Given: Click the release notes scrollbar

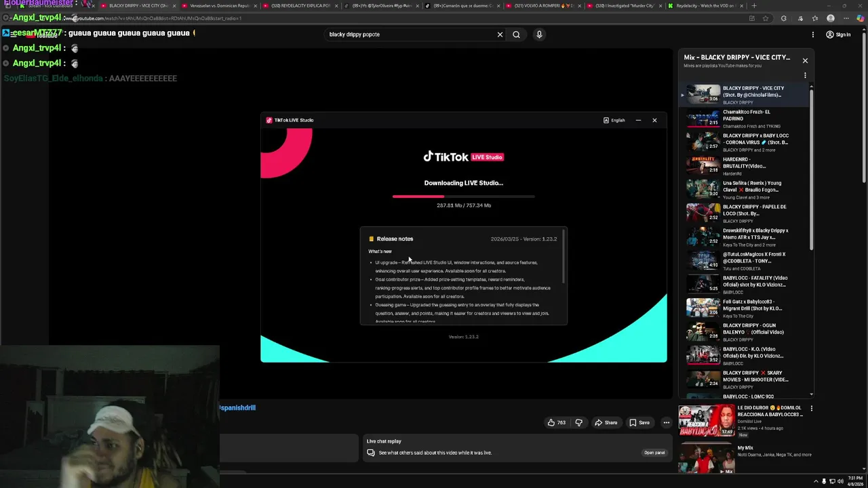Looking at the screenshot, I should (564, 258).
